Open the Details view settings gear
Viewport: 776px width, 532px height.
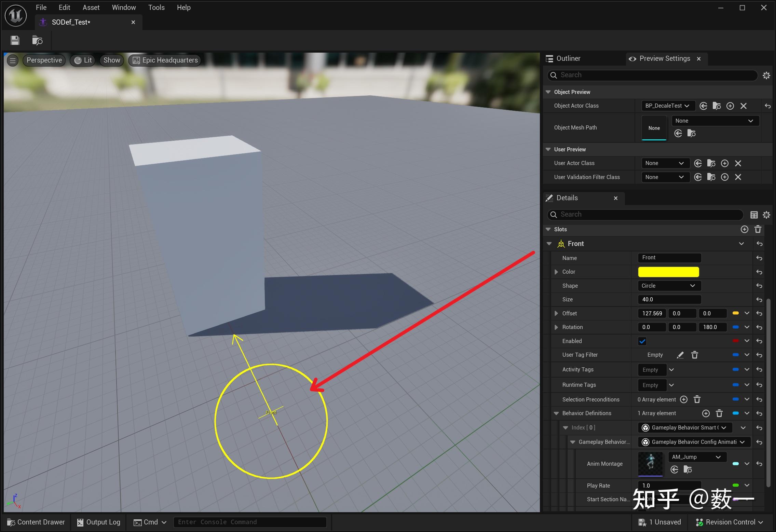[x=766, y=215]
